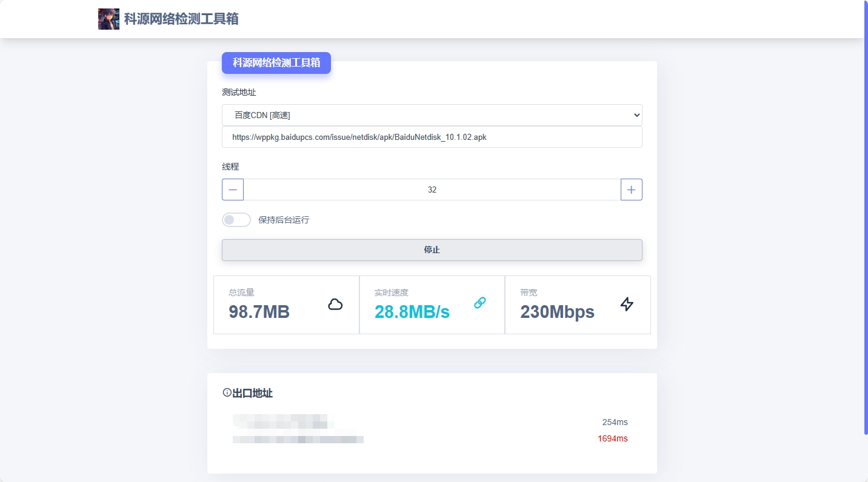Click the info icon next to 出口地址
The image size is (868, 482).
pyautogui.click(x=227, y=392)
